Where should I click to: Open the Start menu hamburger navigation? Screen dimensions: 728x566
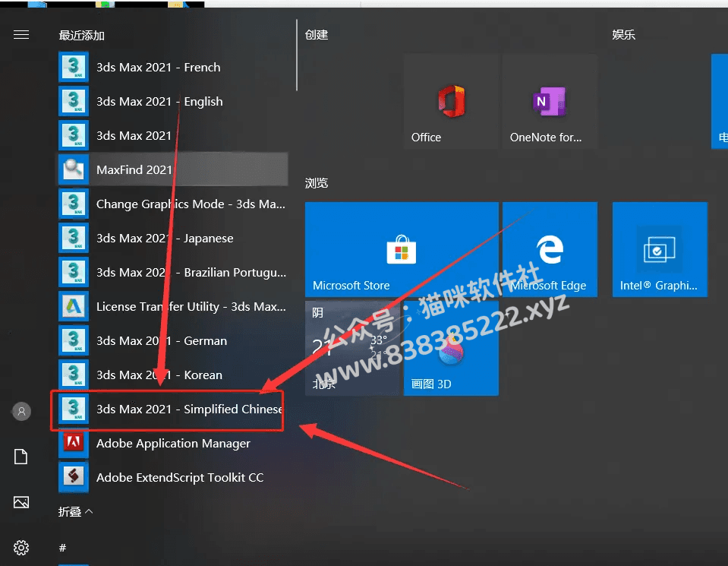tap(21, 35)
